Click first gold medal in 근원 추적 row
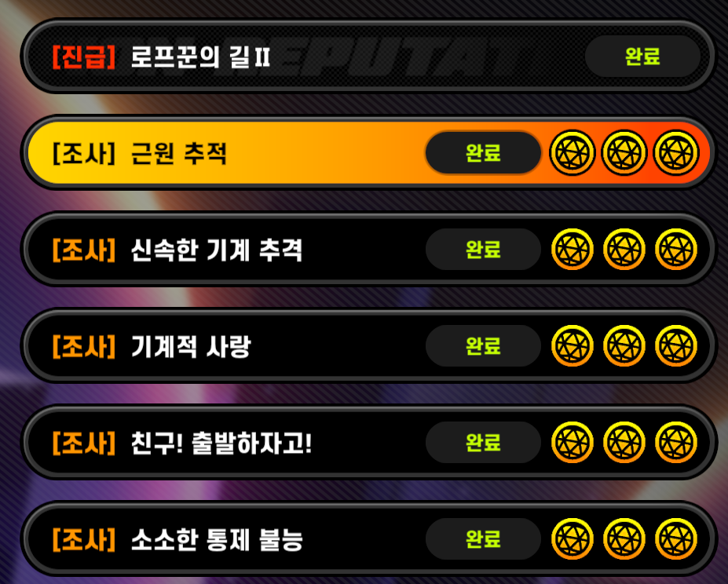 (x=572, y=153)
